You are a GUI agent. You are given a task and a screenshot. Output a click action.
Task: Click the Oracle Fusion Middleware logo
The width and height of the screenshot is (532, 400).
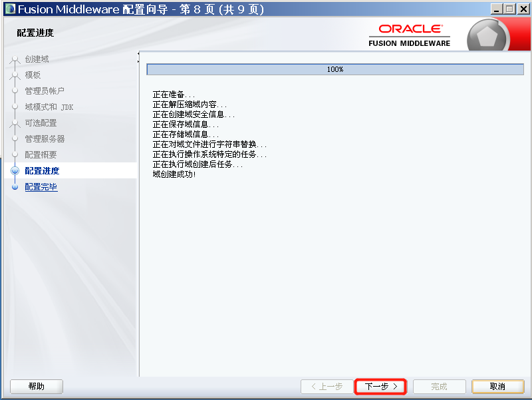click(410, 35)
